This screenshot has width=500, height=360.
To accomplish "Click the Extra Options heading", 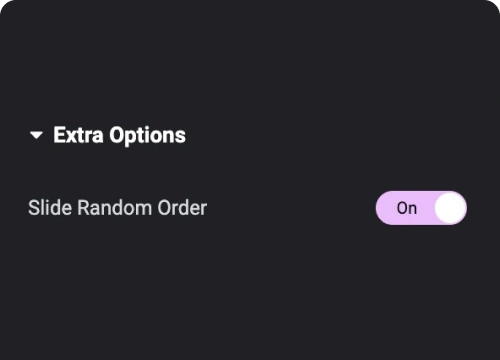I will pyautogui.click(x=119, y=135).
